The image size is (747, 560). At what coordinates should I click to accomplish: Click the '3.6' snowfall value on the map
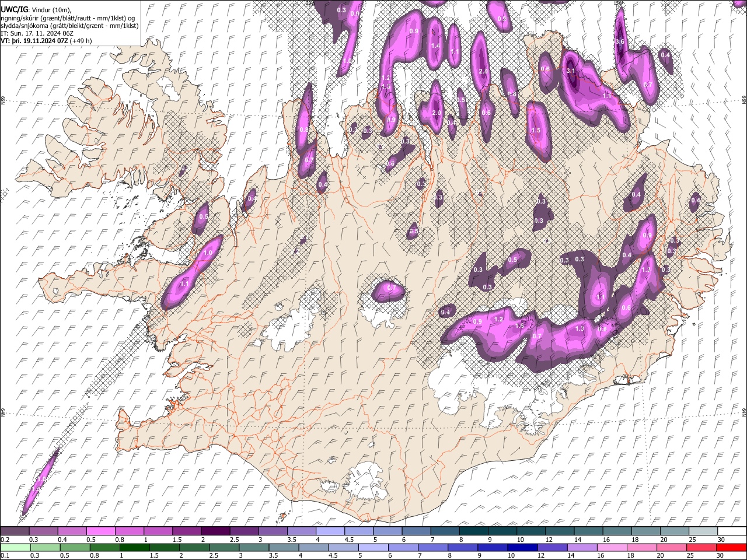[620, 41]
